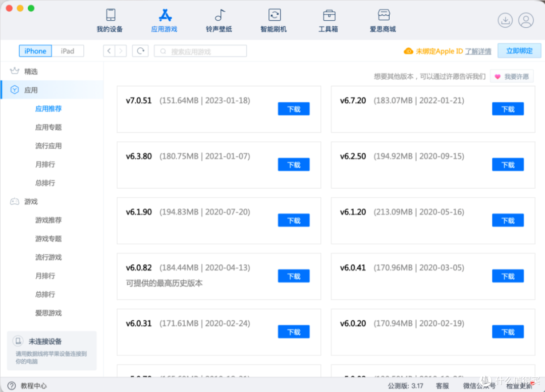The height and width of the screenshot is (392, 545).
Task: Switch to the iPhone tab
Action: coord(35,51)
